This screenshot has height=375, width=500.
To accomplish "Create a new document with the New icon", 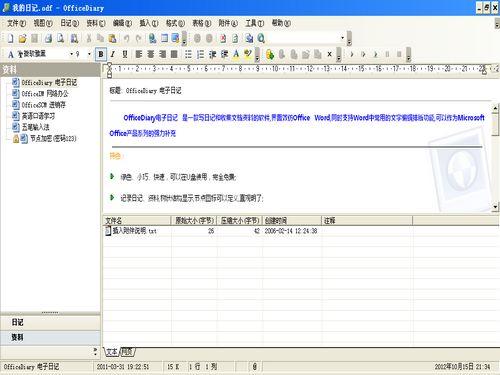I will tap(10, 39).
